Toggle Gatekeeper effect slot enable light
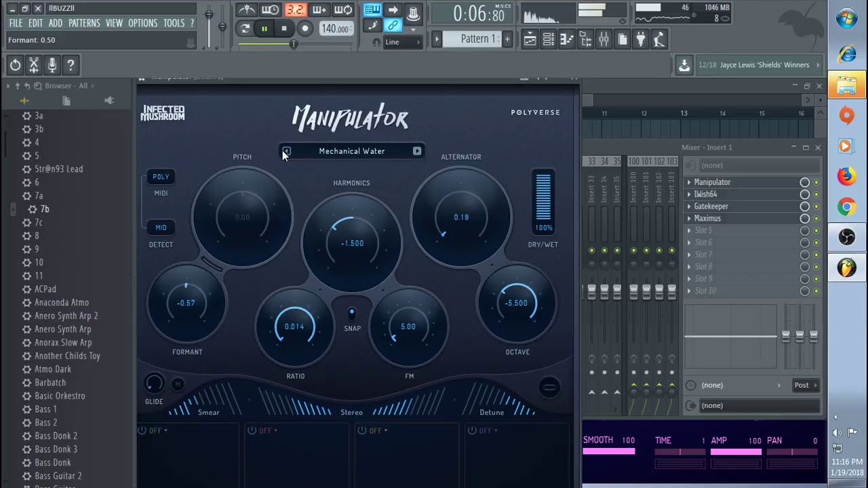Viewport: 868px width, 488px height. click(816, 207)
